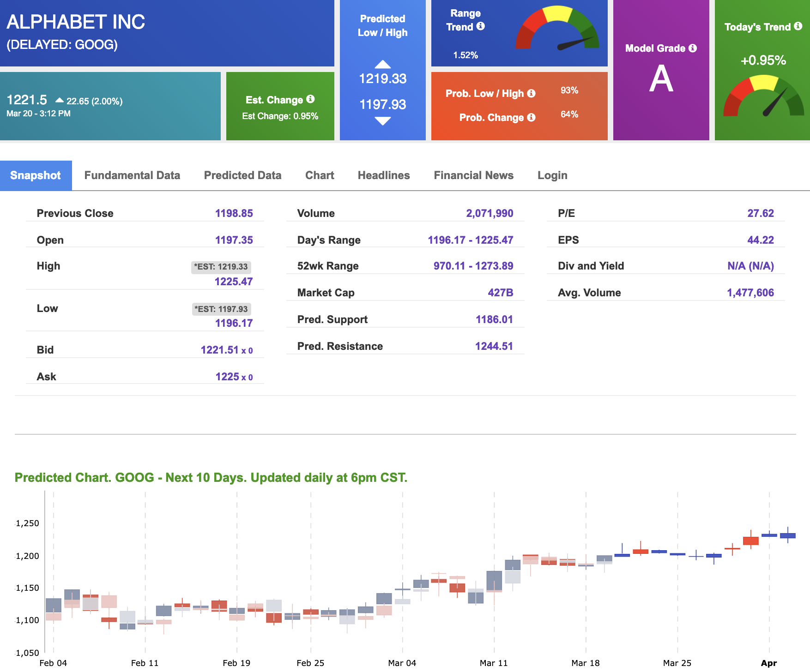
Task: Click the Open value 1197.35
Action: 234,240
